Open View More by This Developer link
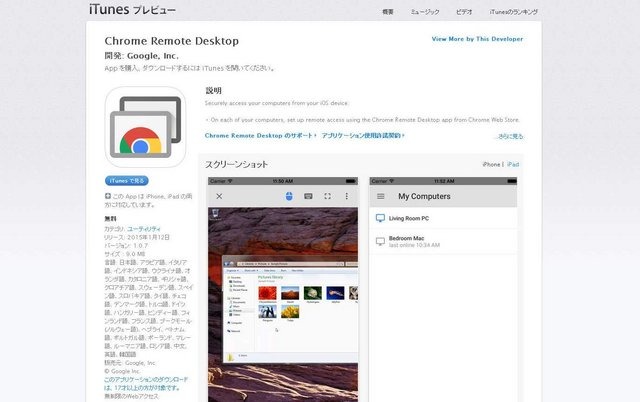The height and width of the screenshot is (402, 640). pos(477,39)
